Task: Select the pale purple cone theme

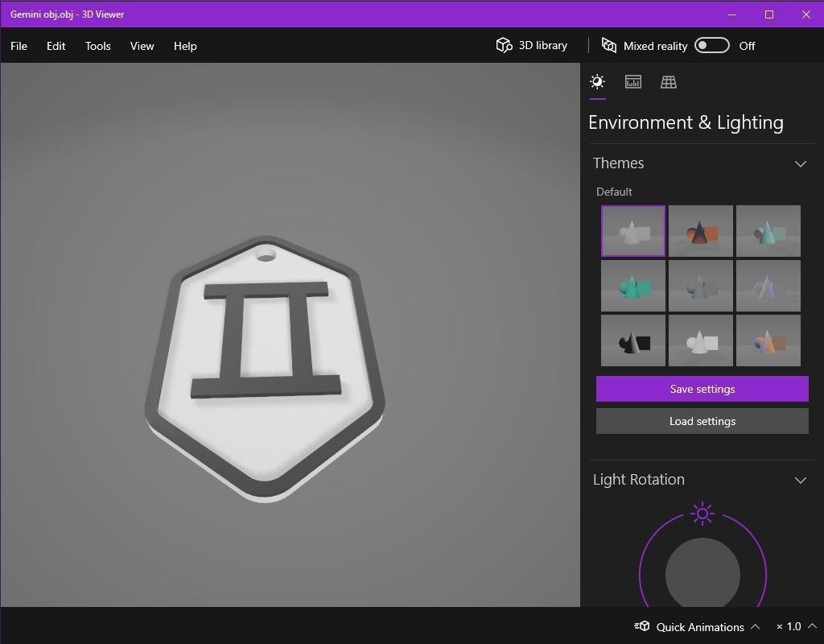Action: pyautogui.click(x=768, y=286)
